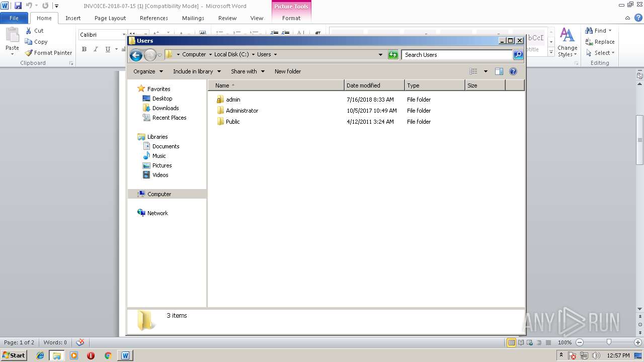Click the Undo arrow in Word's title bar
The image size is (644, 362).
[x=29, y=6]
